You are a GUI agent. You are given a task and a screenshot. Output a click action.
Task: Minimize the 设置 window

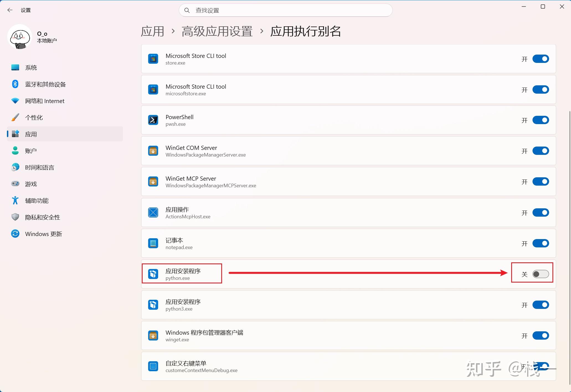coord(524,7)
